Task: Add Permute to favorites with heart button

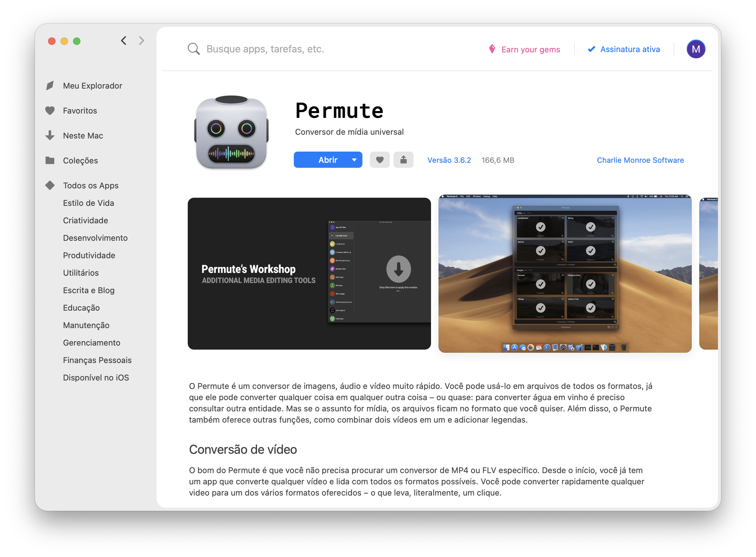Action: click(380, 160)
